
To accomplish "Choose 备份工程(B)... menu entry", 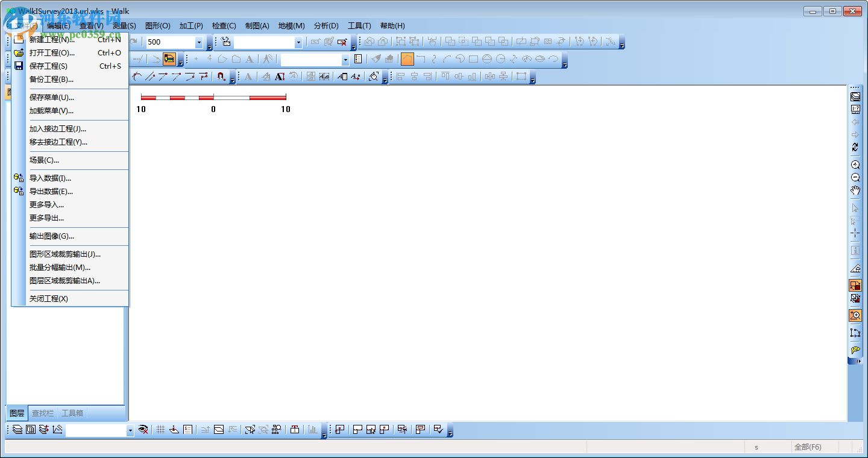I will click(70, 80).
